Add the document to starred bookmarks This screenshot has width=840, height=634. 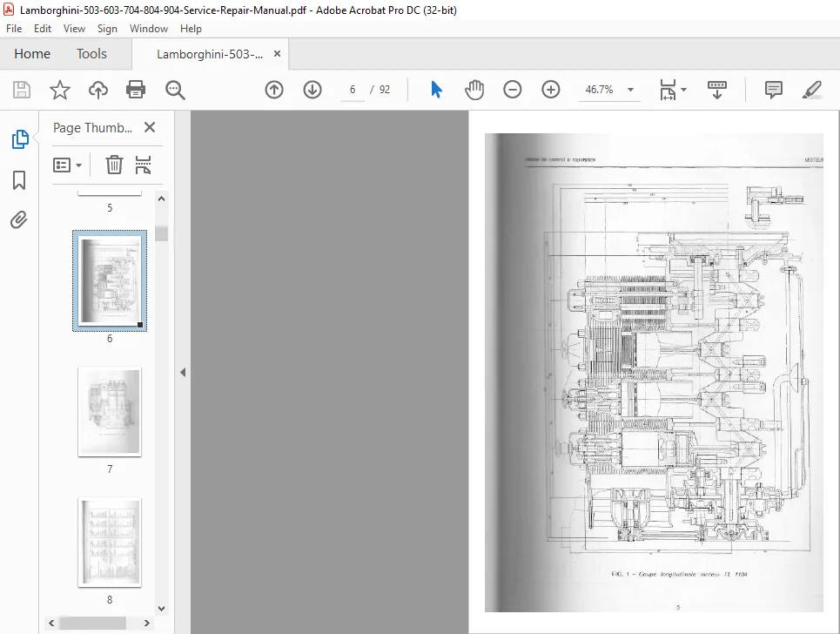(59, 90)
